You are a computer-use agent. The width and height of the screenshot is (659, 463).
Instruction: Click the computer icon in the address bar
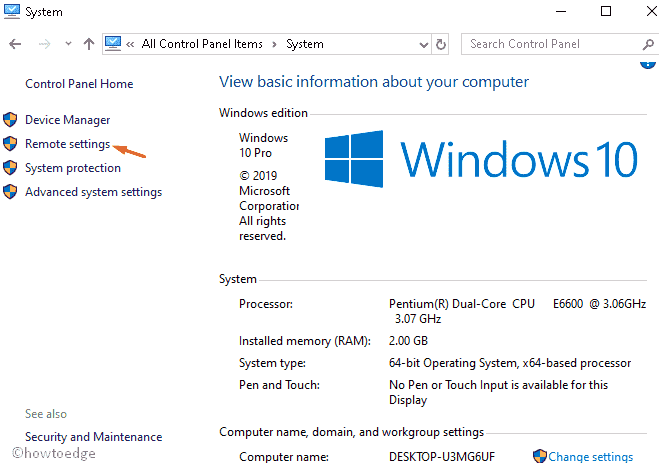click(114, 44)
